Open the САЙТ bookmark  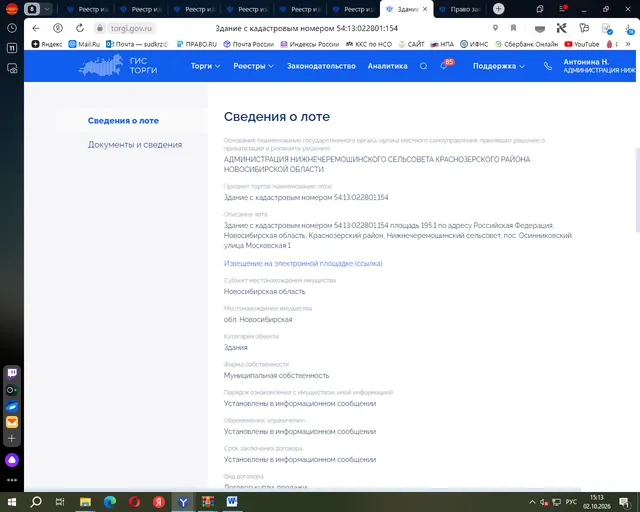(x=411, y=44)
